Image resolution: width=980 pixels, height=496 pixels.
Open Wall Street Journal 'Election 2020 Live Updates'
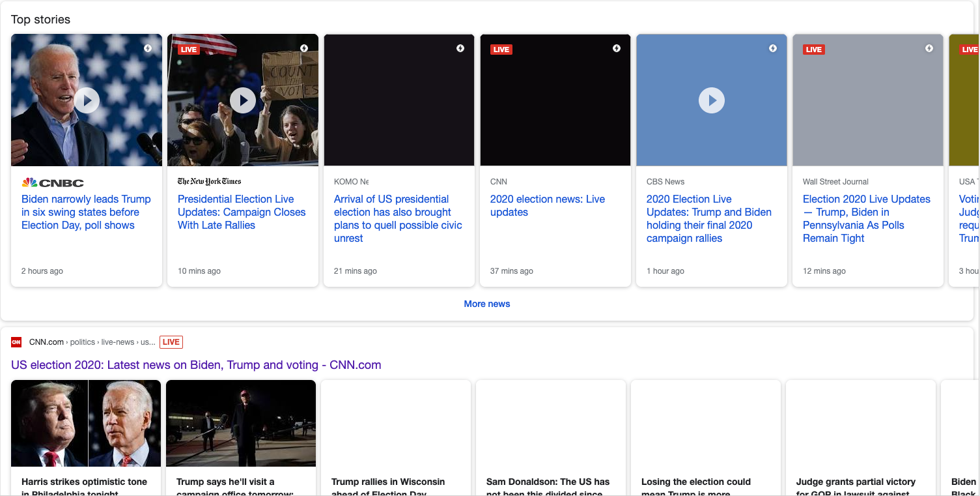point(866,218)
